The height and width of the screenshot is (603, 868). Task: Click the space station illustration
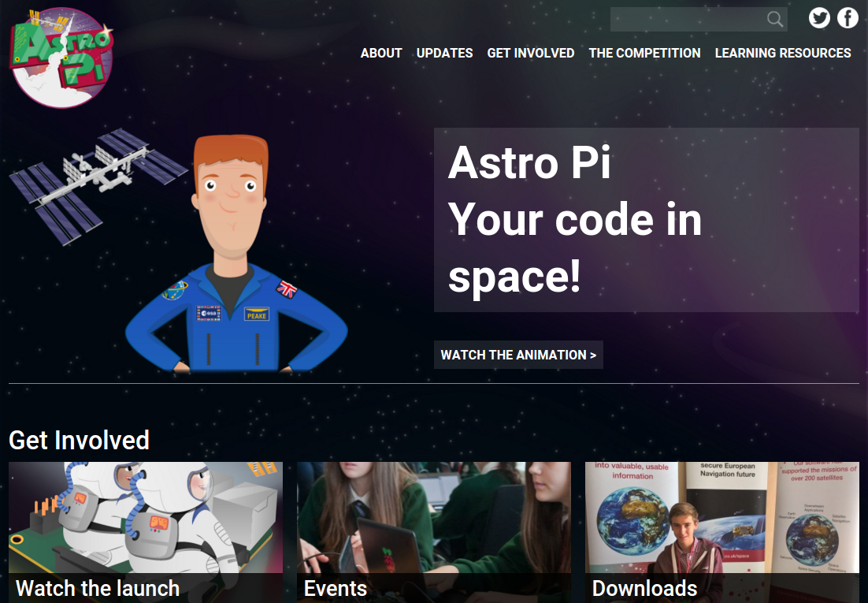98,187
